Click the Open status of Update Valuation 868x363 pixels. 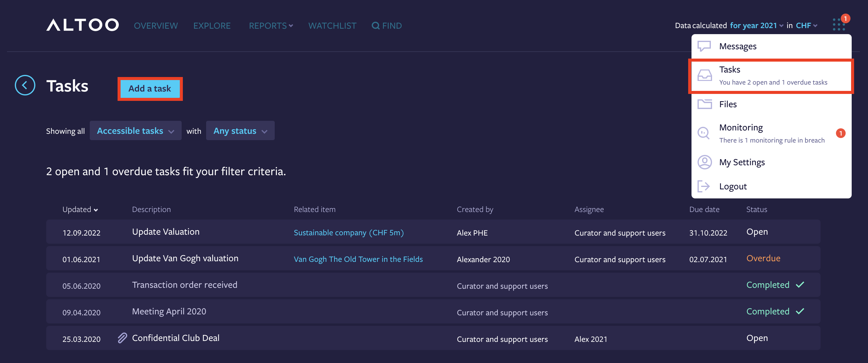[757, 232]
